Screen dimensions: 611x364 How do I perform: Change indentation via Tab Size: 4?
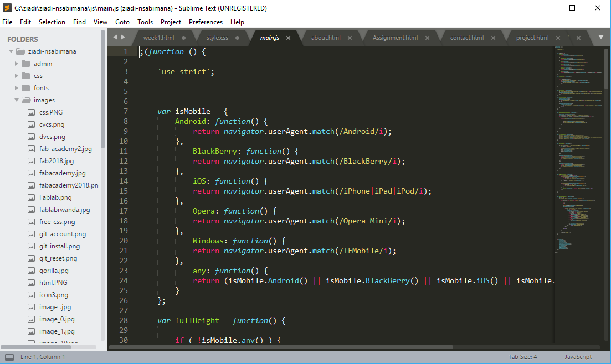522,357
